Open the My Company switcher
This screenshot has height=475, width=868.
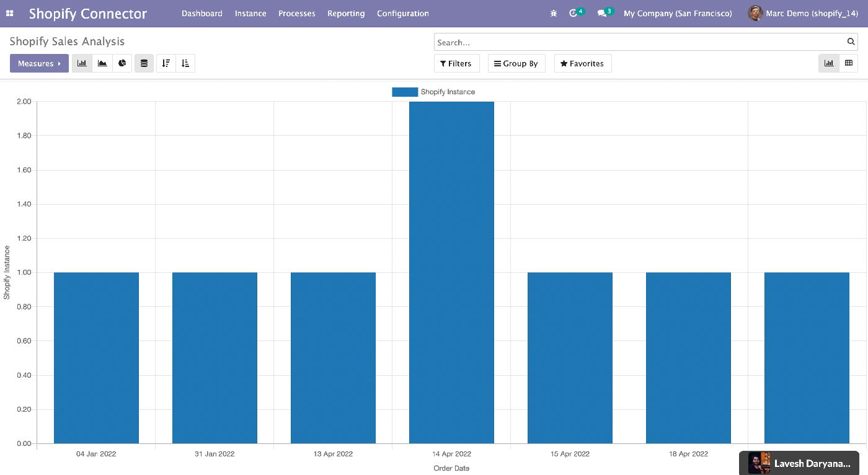tap(678, 13)
